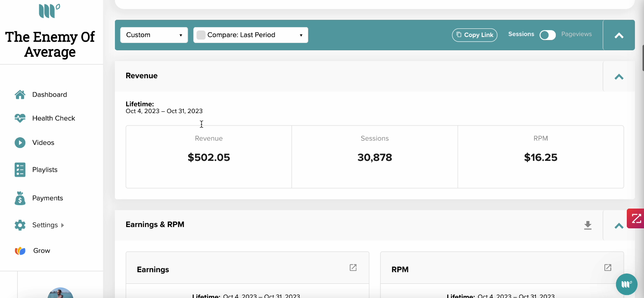Click the 30,878 sessions value
This screenshot has width=644, height=298.
pyautogui.click(x=375, y=157)
